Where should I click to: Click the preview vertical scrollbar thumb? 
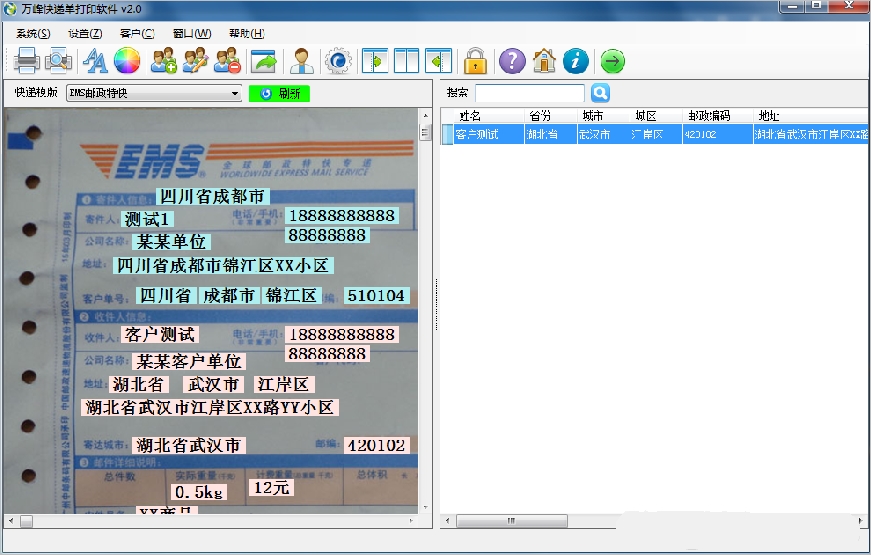pyautogui.click(x=425, y=133)
